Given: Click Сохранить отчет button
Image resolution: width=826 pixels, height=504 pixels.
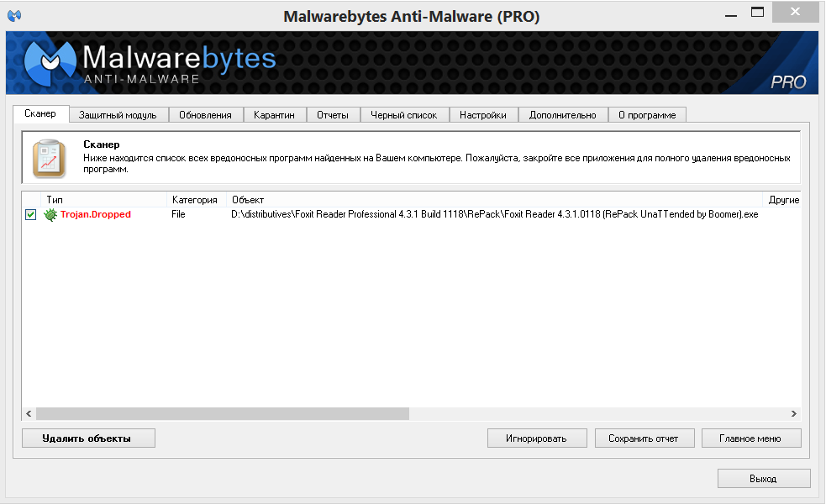Looking at the screenshot, I should pos(644,438).
